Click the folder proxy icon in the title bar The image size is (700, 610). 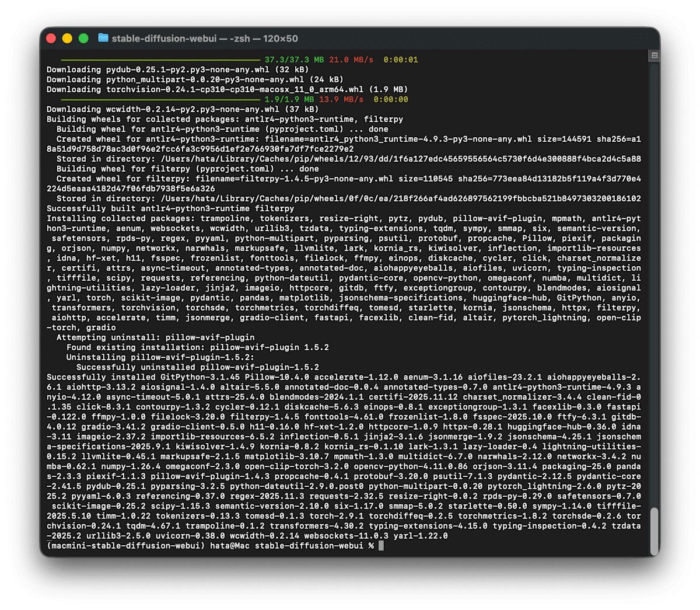103,38
